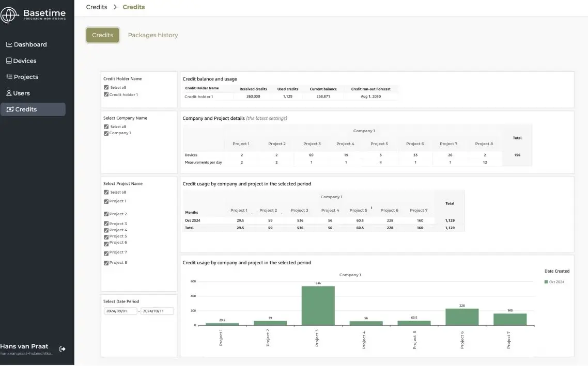Click the Credits money icon in sidebar
This screenshot has height=366, width=588.
pyautogui.click(x=10, y=109)
